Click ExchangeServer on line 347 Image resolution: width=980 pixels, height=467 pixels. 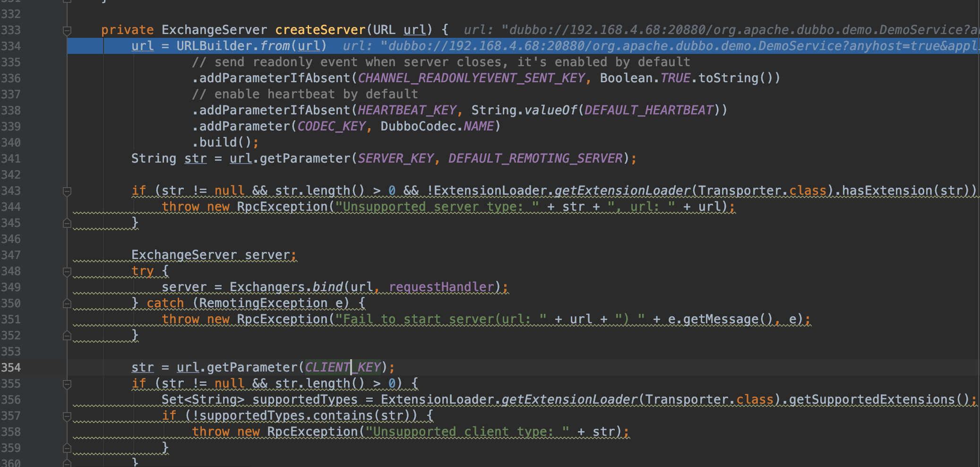tap(184, 255)
